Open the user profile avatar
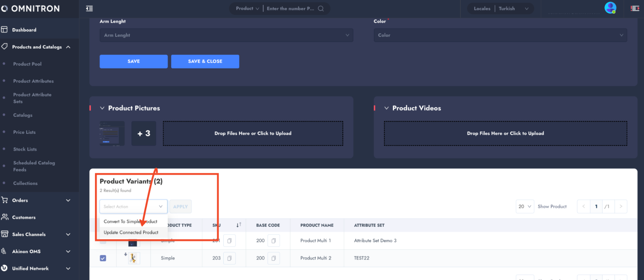The width and height of the screenshot is (644, 280). click(610, 8)
